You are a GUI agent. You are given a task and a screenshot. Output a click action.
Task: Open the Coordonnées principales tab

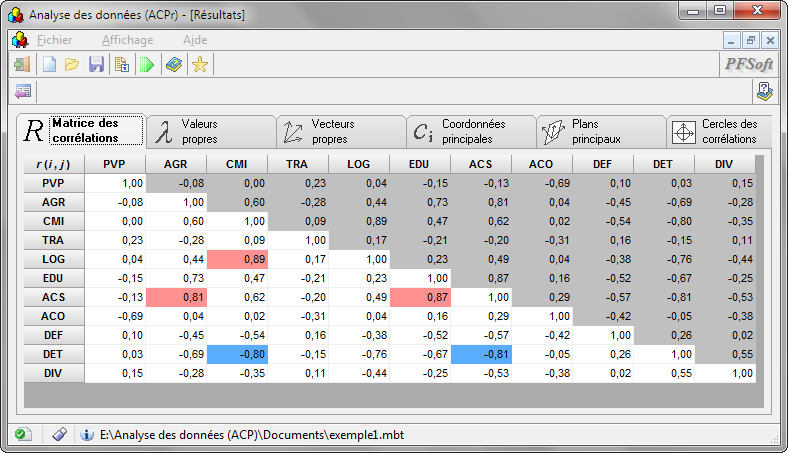470,131
